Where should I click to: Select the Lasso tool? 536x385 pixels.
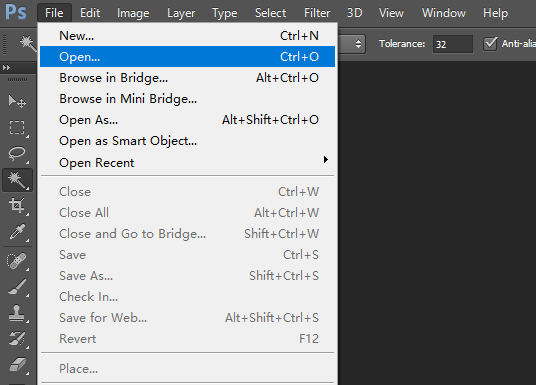[17, 154]
